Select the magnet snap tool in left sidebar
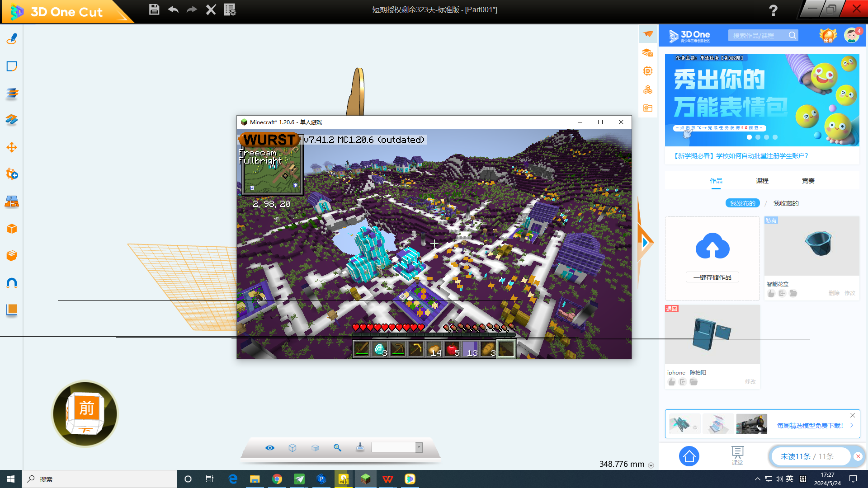This screenshot has height=488, width=868. click(x=12, y=283)
